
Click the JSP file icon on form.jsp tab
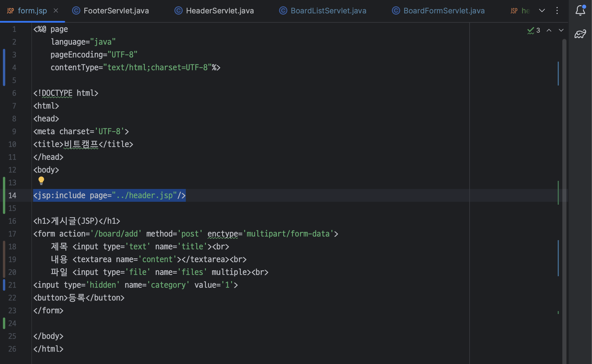pyautogui.click(x=10, y=11)
